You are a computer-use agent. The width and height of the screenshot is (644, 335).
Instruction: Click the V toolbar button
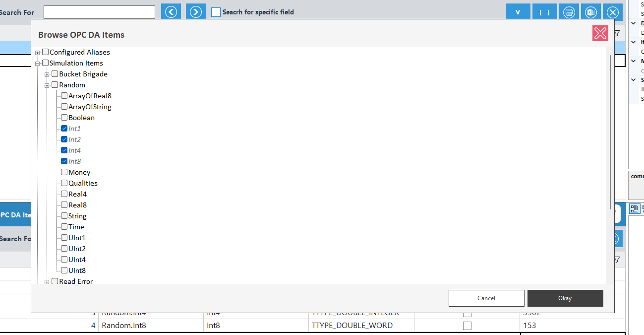coord(518,12)
